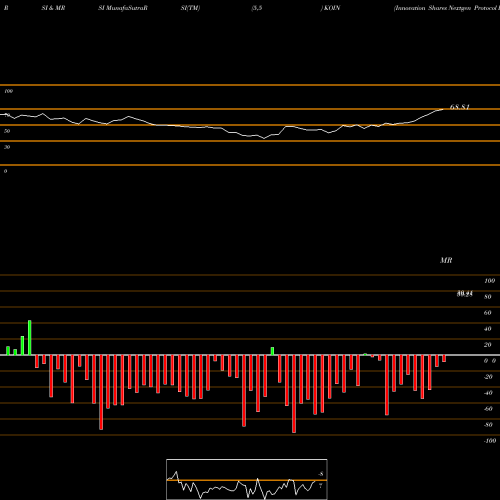Click the 50 label on RSI axis
500x500 pixels.
7,131
